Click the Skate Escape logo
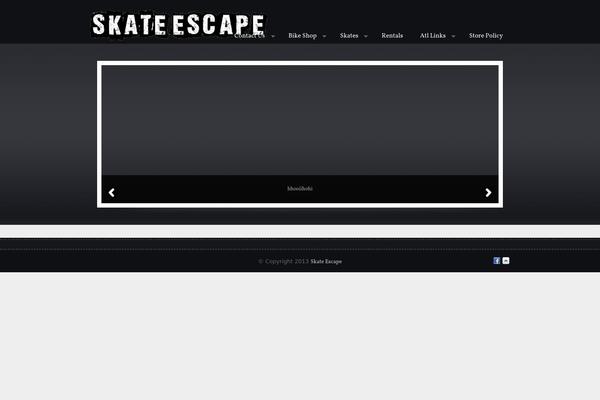 pyautogui.click(x=178, y=24)
